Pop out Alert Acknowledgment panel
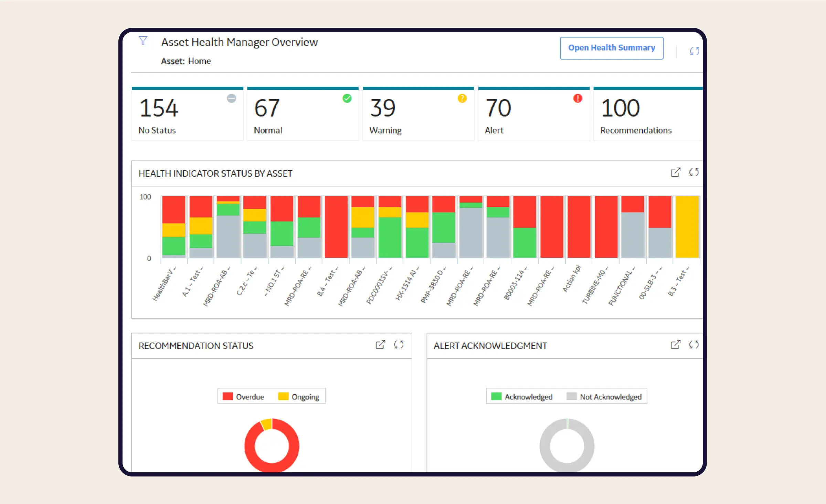826x504 pixels. (x=676, y=345)
